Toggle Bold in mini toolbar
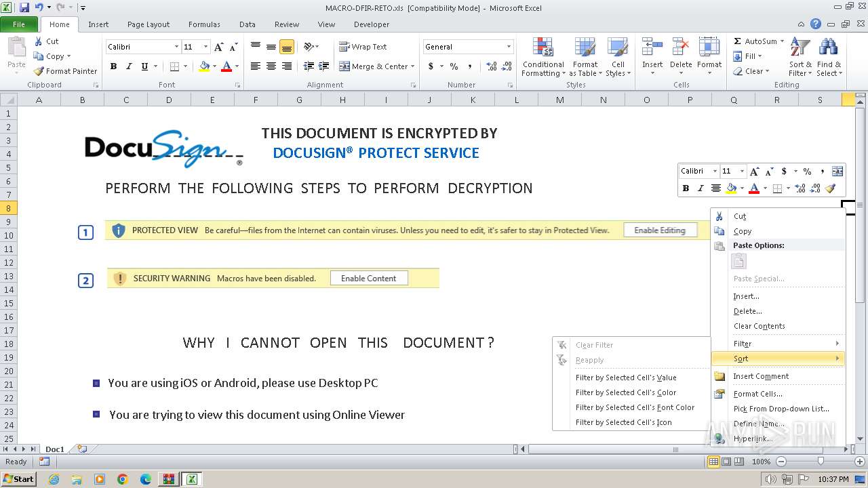The width and height of the screenshot is (868, 488). [x=686, y=188]
